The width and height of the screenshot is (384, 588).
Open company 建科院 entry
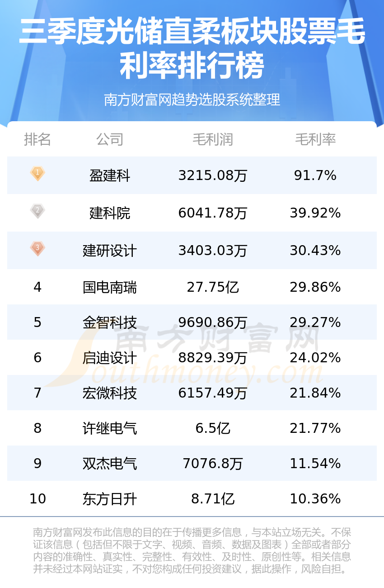110,213
